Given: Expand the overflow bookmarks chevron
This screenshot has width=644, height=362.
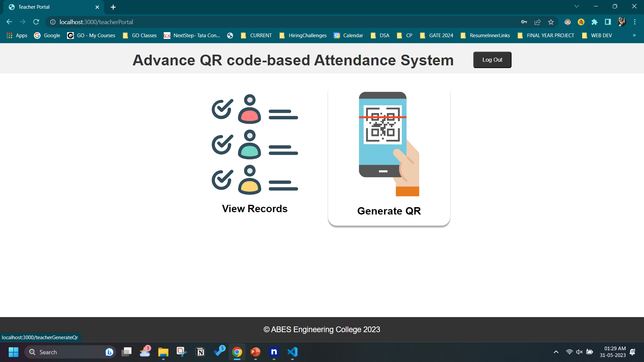Looking at the screenshot, I should pyautogui.click(x=634, y=35).
